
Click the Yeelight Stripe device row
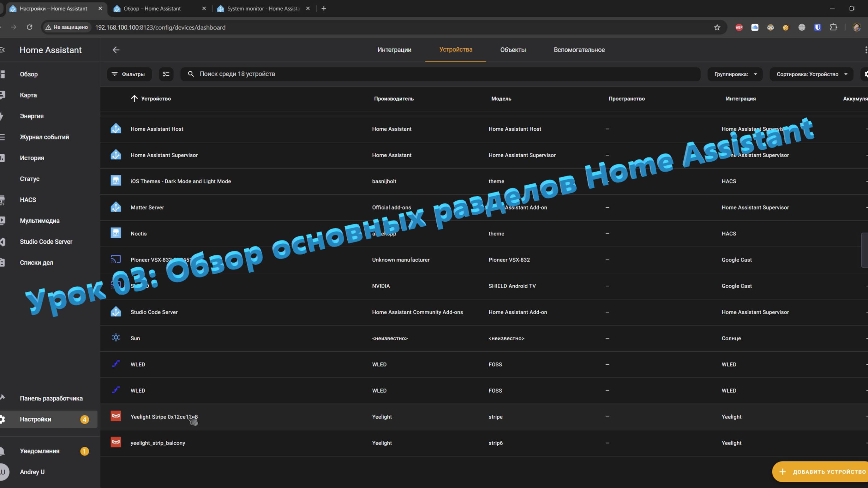point(164,417)
